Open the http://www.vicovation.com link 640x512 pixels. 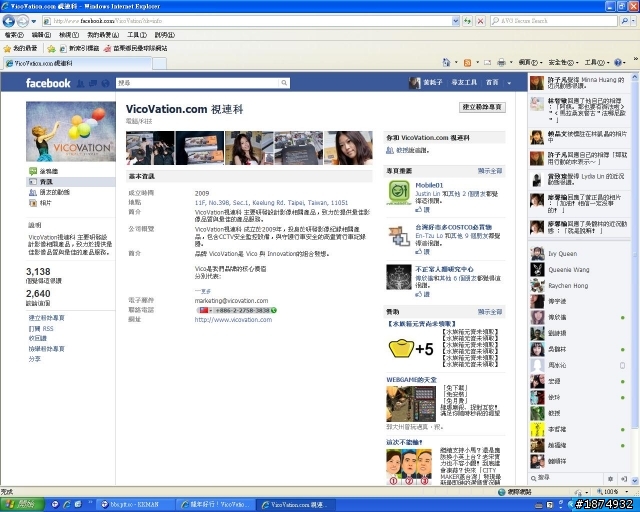233,320
